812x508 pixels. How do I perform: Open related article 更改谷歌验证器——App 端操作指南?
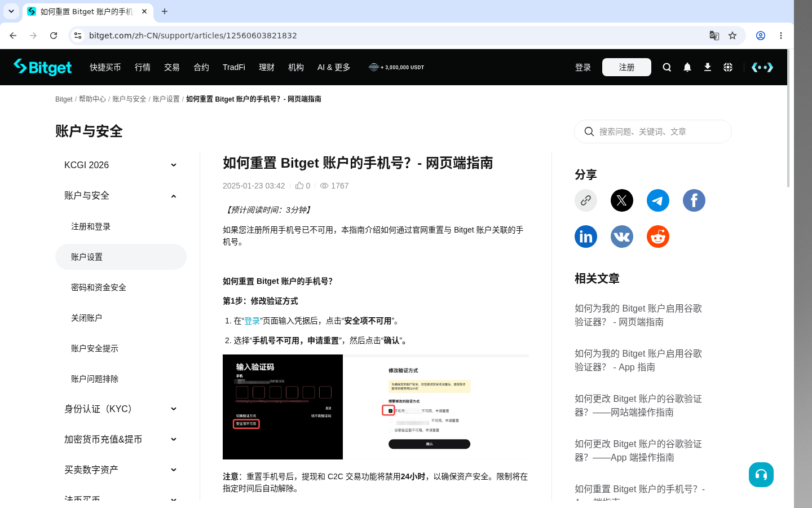638,450
